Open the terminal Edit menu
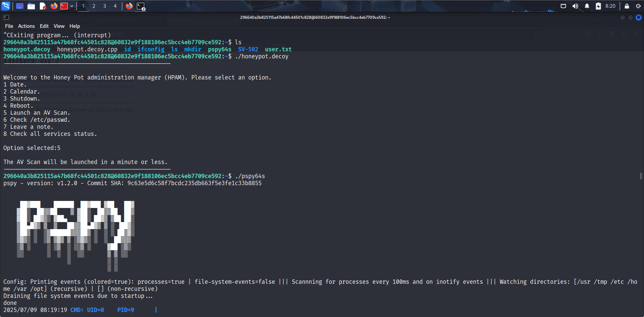The width and height of the screenshot is (644, 317). 44,26
